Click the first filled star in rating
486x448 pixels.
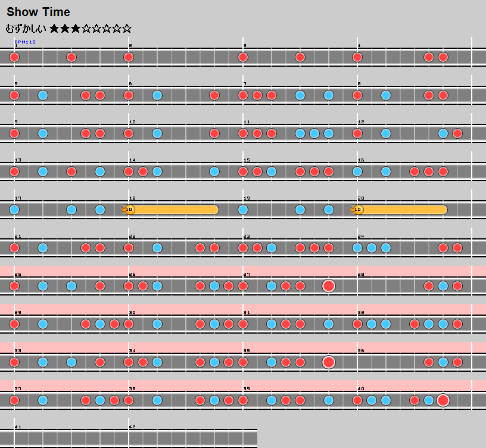pos(55,28)
